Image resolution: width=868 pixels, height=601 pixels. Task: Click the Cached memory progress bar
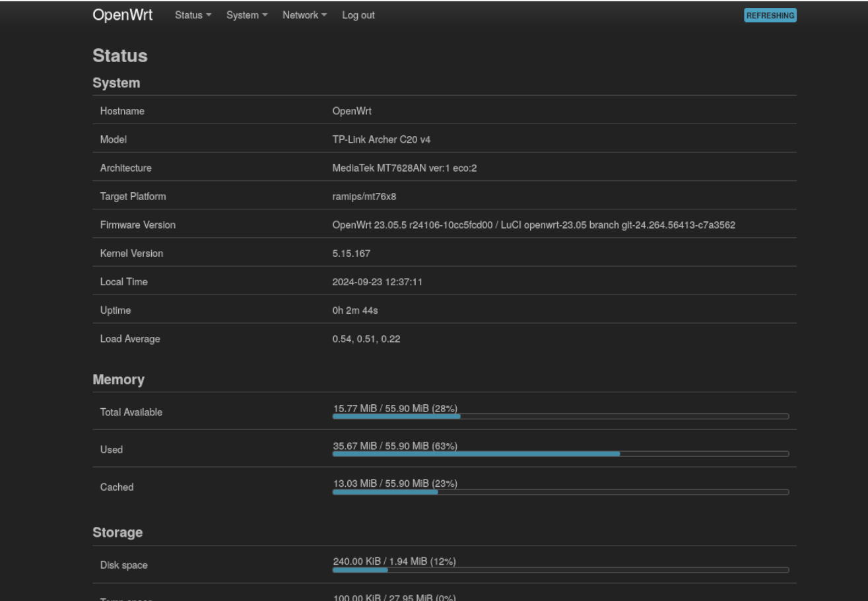[560, 491]
